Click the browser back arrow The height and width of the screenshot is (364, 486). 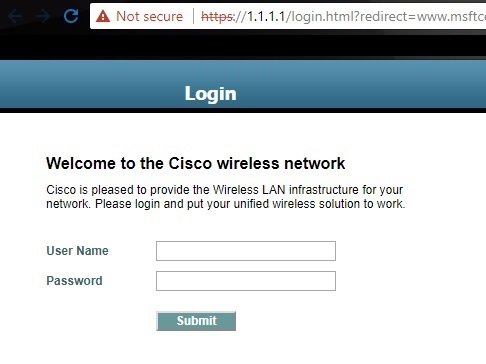coord(15,16)
